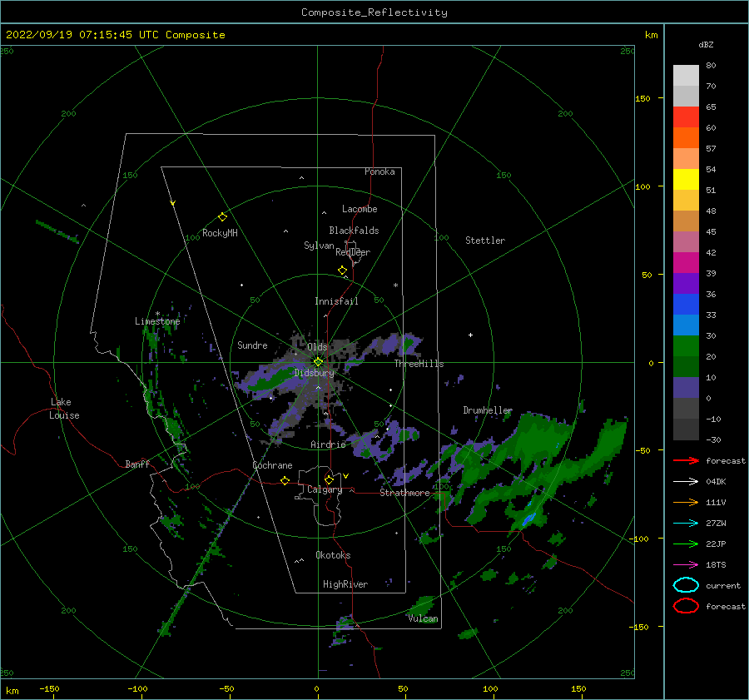The image size is (749, 700).
Task: Select the Sundre label
Action: click(252, 345)
